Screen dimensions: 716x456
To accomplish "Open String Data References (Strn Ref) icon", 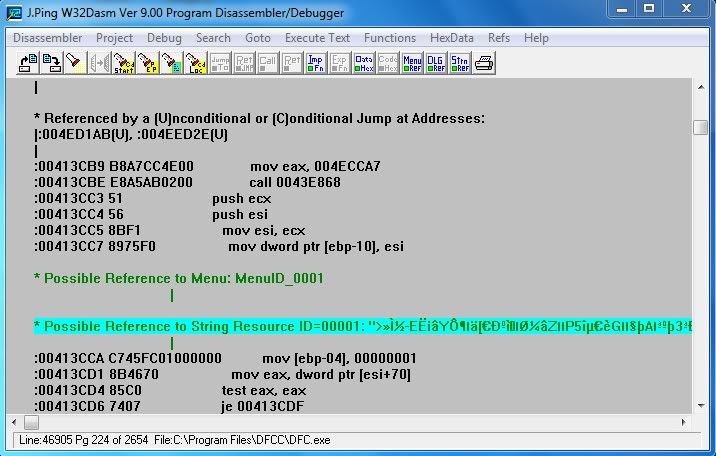I will [x=460, y=63].
